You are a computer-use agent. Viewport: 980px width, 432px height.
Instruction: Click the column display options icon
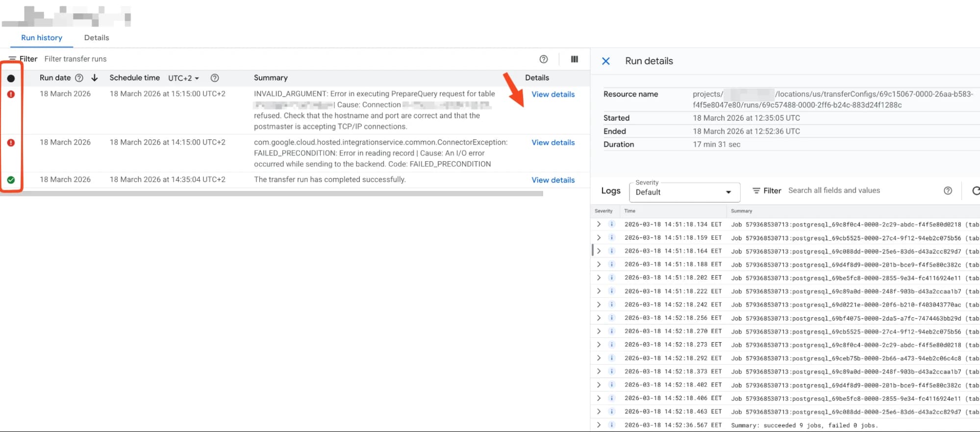[x=574, y=59]
